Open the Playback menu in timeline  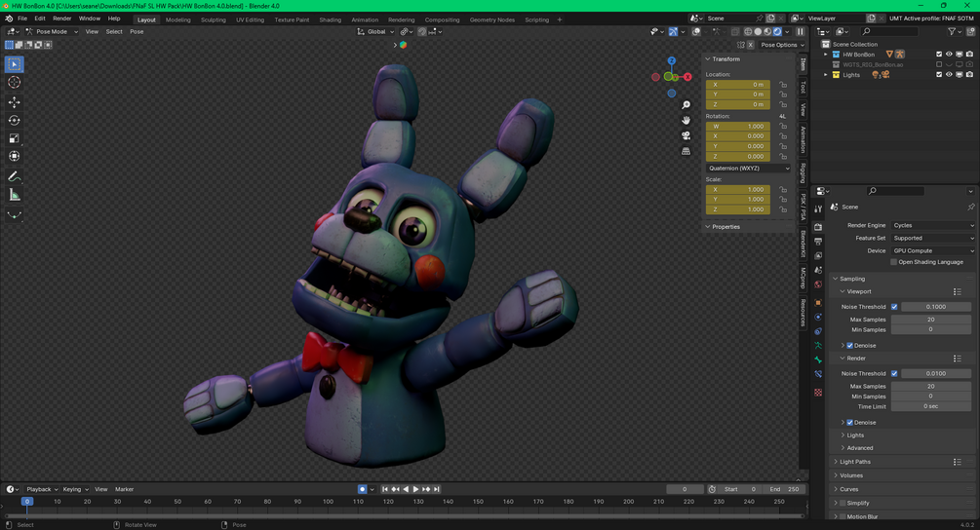click(x=40, y=489)
